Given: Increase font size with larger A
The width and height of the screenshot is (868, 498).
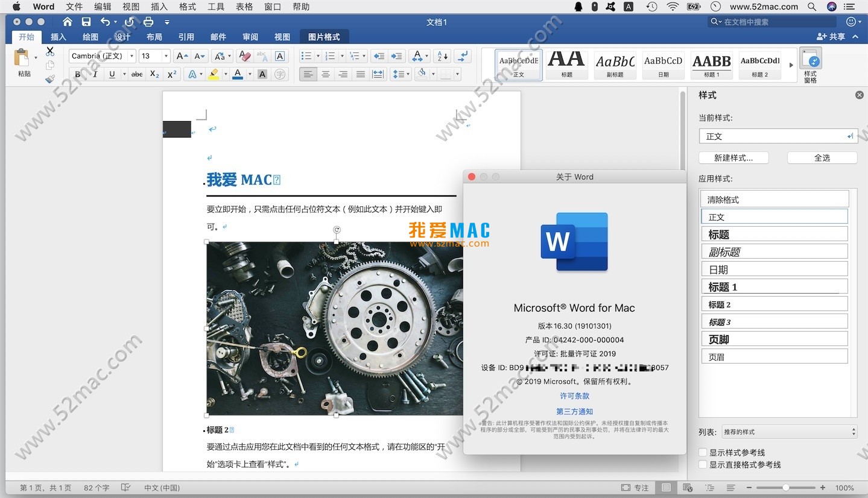Looking at the screenshot, I should point(182,56).
